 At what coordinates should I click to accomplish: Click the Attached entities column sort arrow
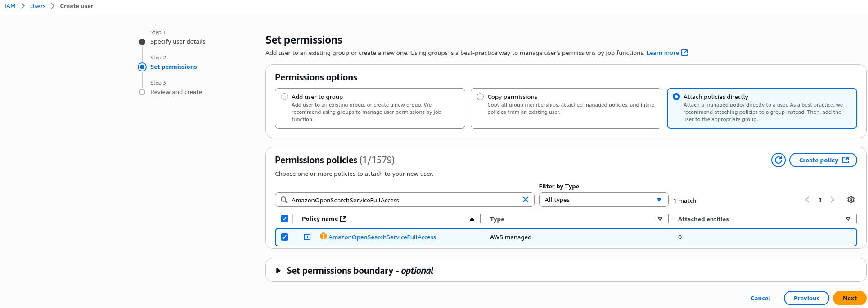(848, 219)
